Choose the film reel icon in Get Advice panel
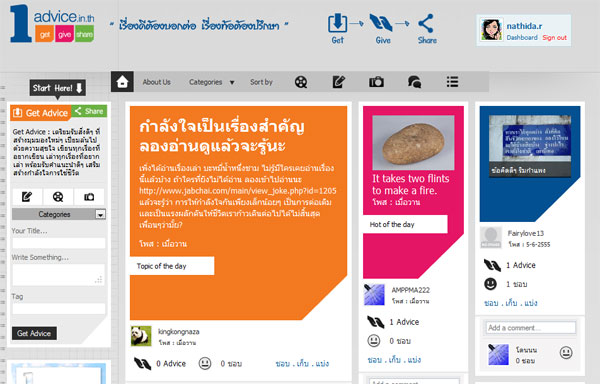Viewport: 600px width, 384px height. (x=58, y=197)
